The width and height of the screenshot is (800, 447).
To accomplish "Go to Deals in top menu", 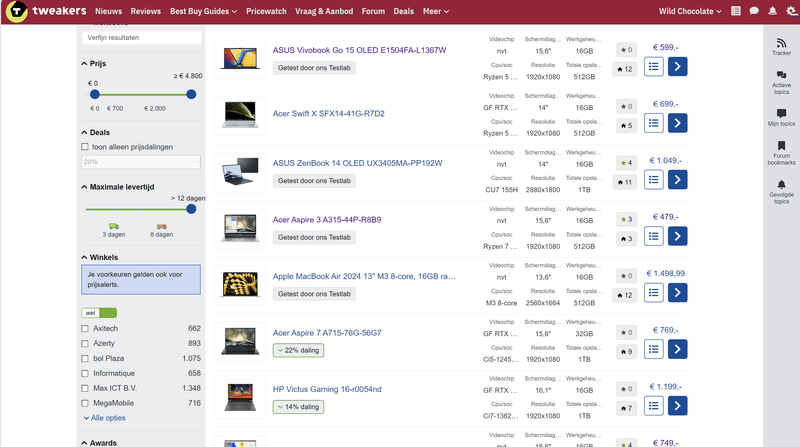I will pyautogui.click(x=404, y=11).
